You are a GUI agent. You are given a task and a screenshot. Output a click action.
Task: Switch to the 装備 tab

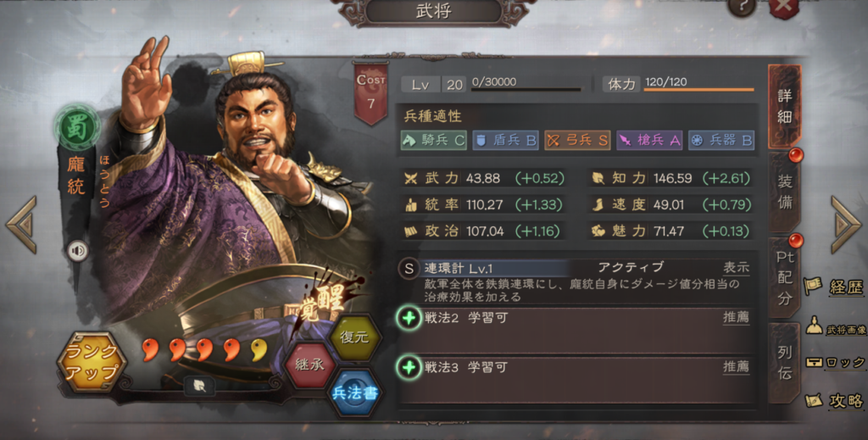pos(785,192)
